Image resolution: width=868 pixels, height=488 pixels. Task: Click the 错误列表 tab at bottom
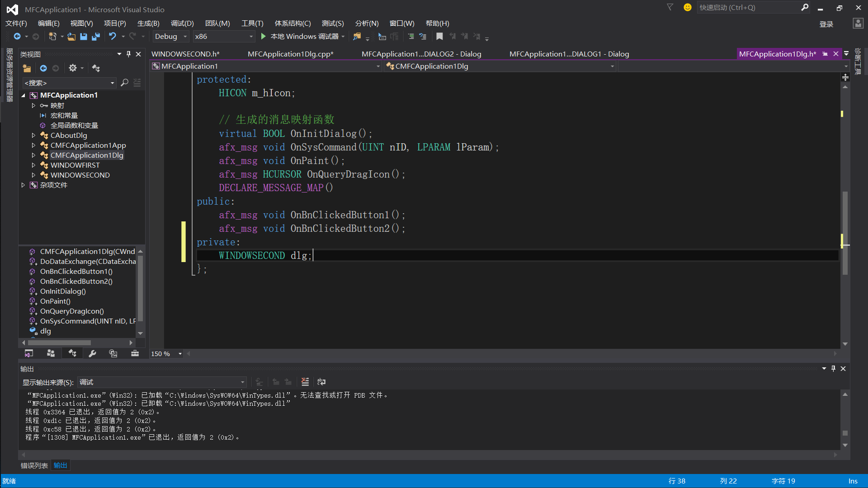click(34, 465)
